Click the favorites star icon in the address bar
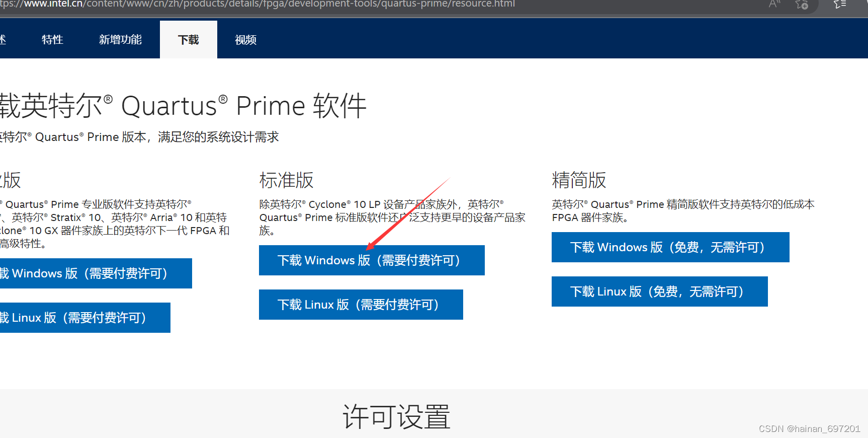 [802, 5]
